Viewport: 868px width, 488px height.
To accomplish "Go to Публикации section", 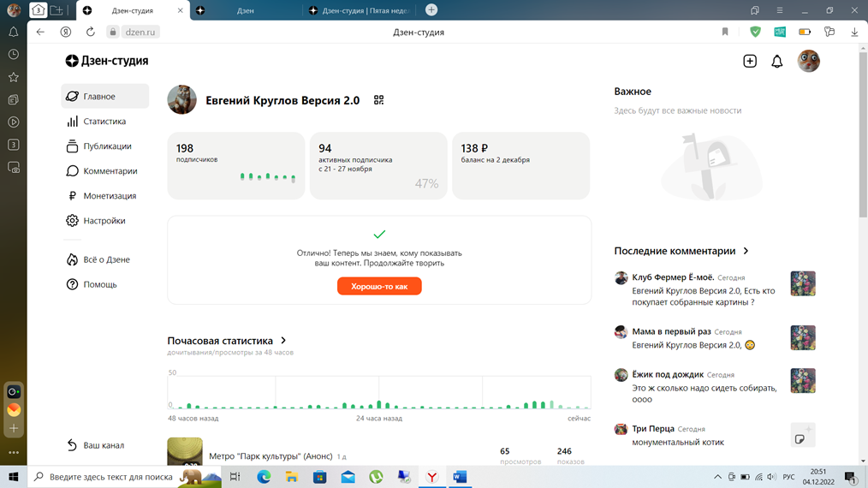I will (x=98, y=146).
